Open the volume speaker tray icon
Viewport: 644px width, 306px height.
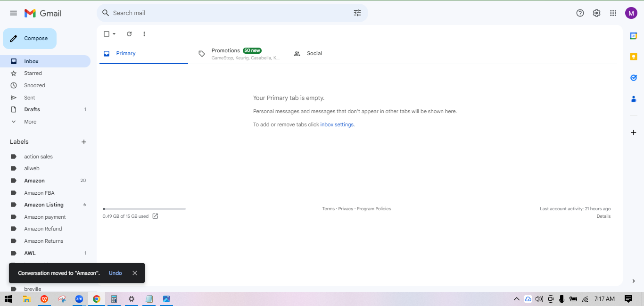pos(539,299)
